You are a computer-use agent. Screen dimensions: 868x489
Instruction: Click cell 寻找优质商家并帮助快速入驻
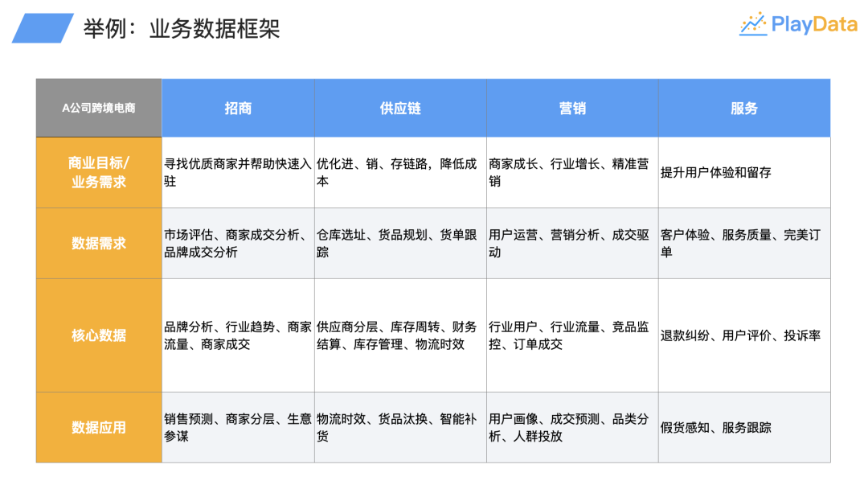tap(238, 172)
